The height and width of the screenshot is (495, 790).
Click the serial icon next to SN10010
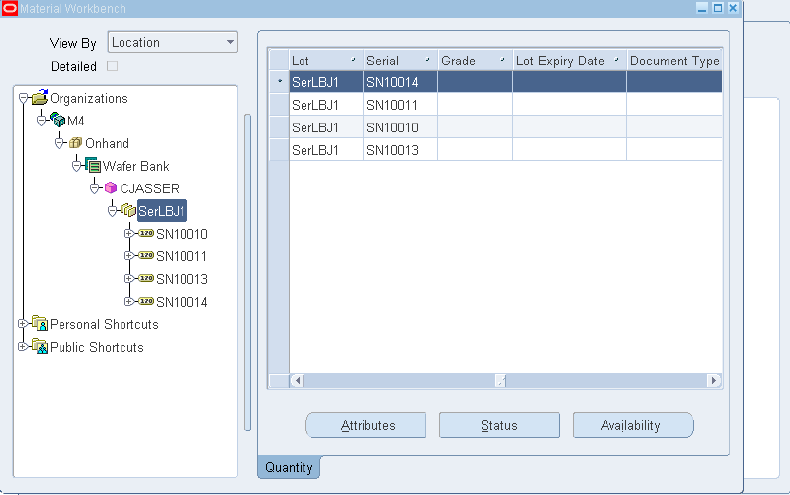click(146, 233)
